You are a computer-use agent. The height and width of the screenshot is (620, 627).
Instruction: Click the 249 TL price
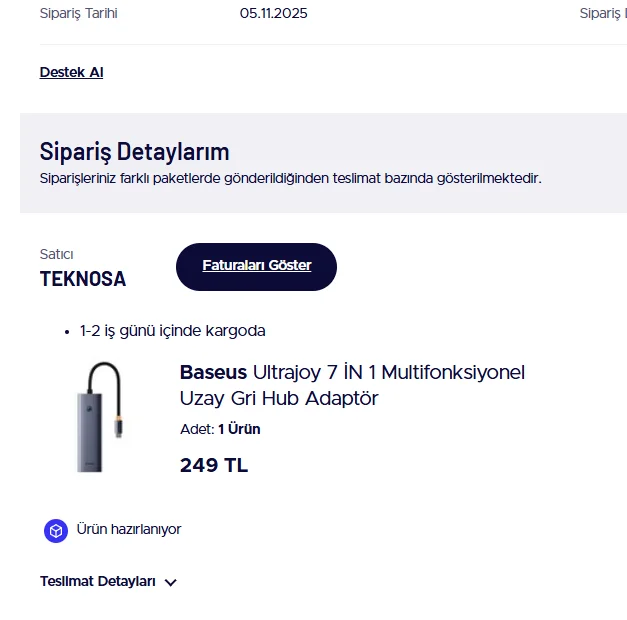coord(214,465)
